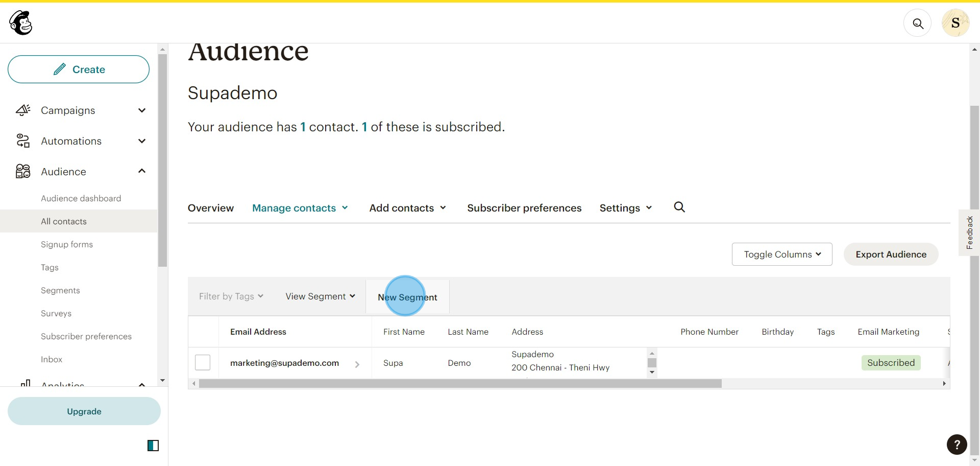This screenshot has width=980, height=466.
Task: Click the horizontal table scrollbar thumb
Action: [x=460, y=384]
